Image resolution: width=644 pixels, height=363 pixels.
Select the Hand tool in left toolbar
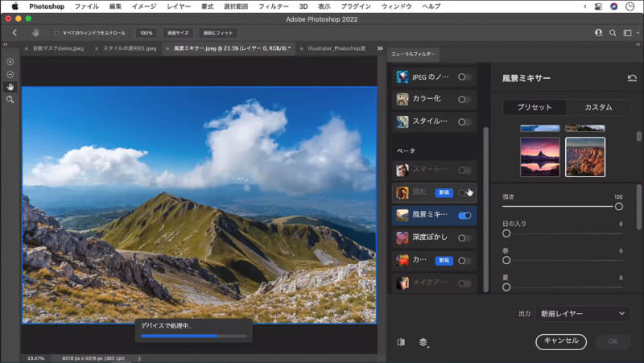[10, 87]
